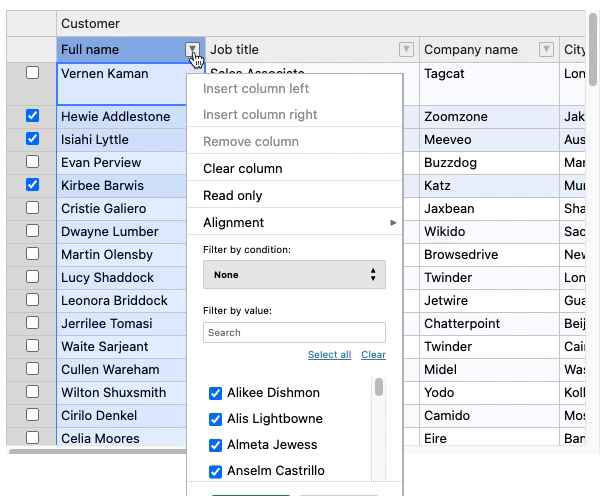Click the table horizontal scrollbar
Screen dimensions: 606x496
pyautogui.click(x=97, y=451)
